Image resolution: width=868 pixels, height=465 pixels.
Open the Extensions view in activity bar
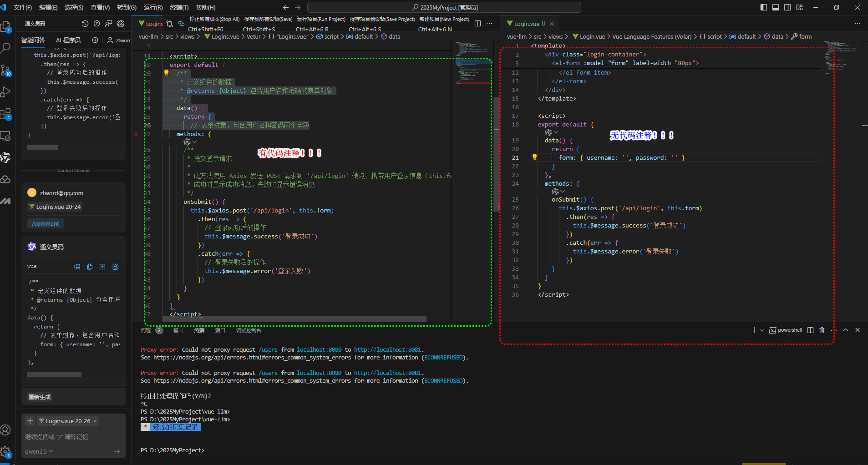pos(6,113)
